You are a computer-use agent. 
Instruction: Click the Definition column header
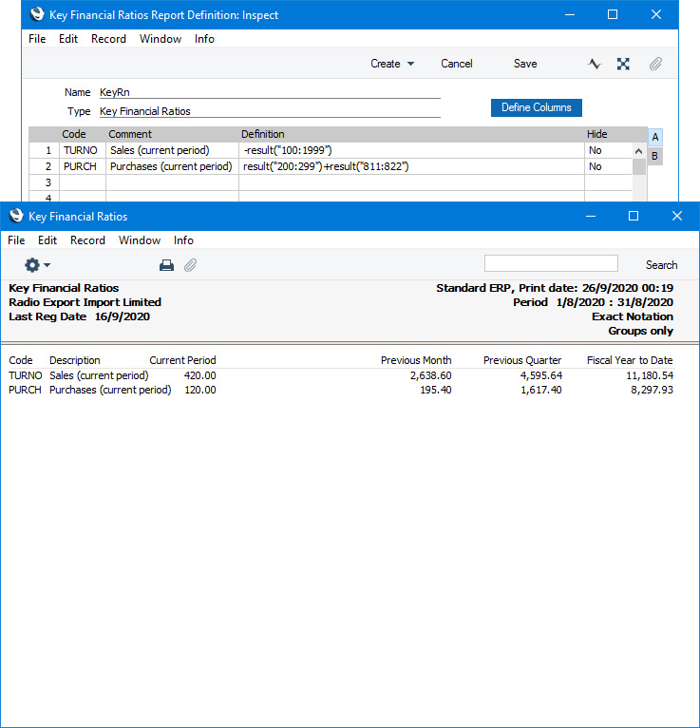click(262, 134)
